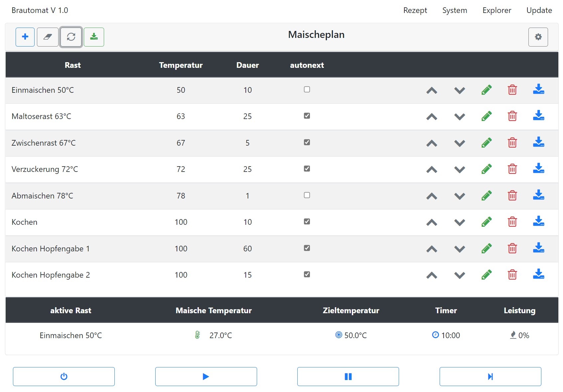Click blue download icon for Kochen row
563x392 pixels.
point(538,222)
